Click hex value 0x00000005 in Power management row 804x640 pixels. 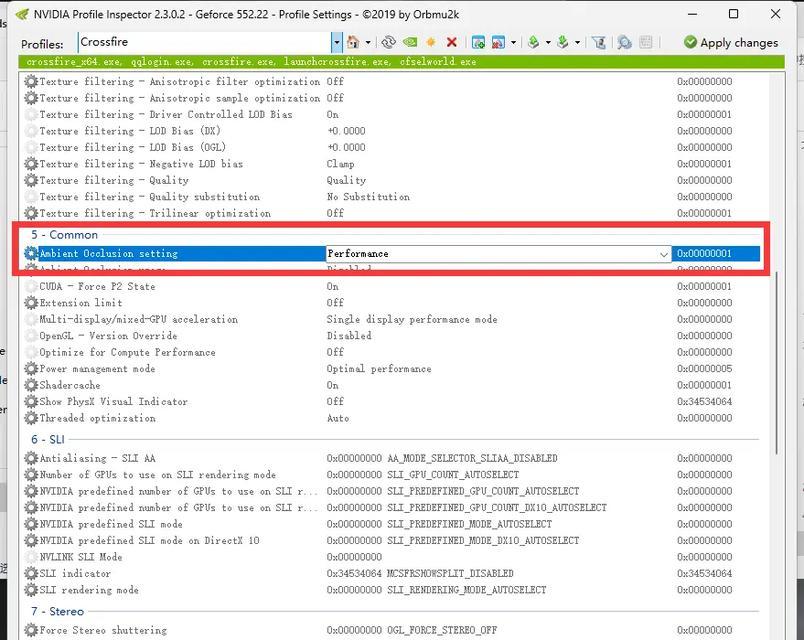click(x=704, y=368)
